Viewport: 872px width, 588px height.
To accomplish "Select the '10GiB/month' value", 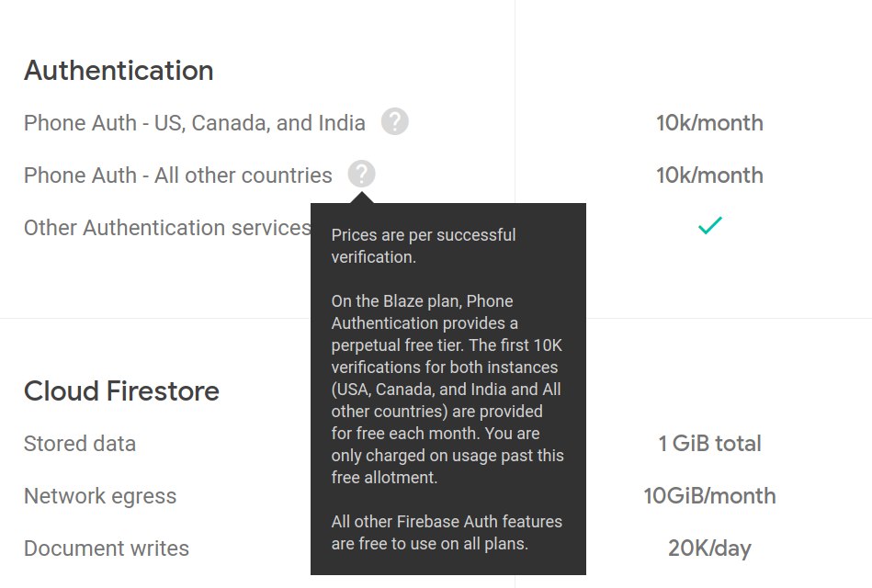I will click(709, 495).
